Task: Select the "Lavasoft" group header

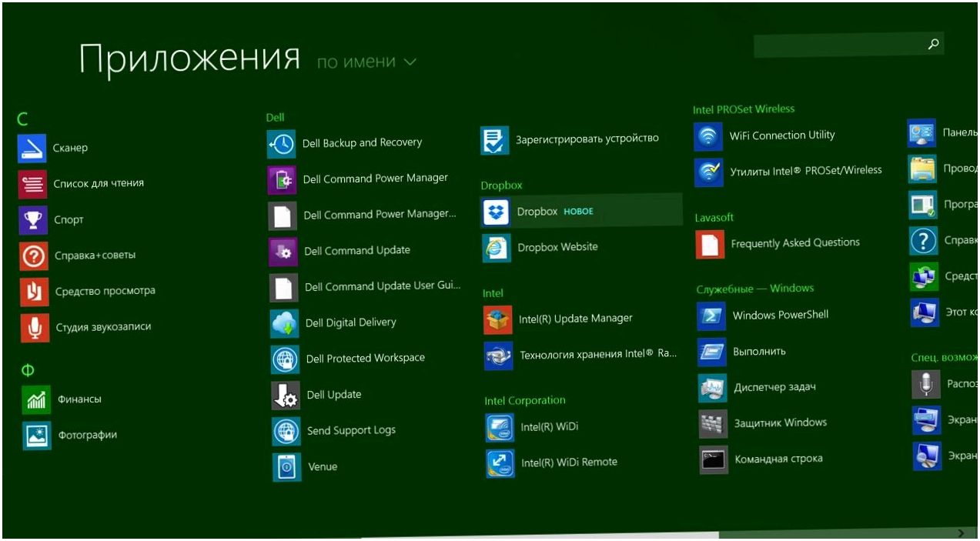Action: tap(714, 217)
